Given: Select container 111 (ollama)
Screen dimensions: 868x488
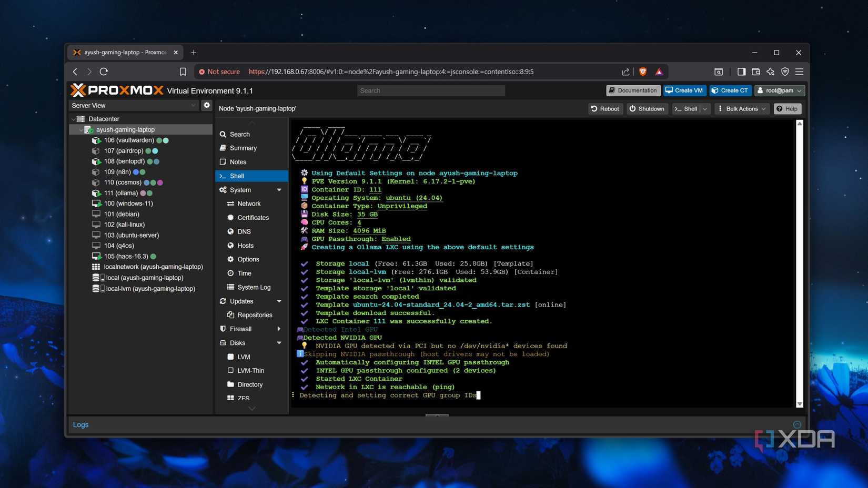Looking at the screenshot, I should click(x=121, y=193).
